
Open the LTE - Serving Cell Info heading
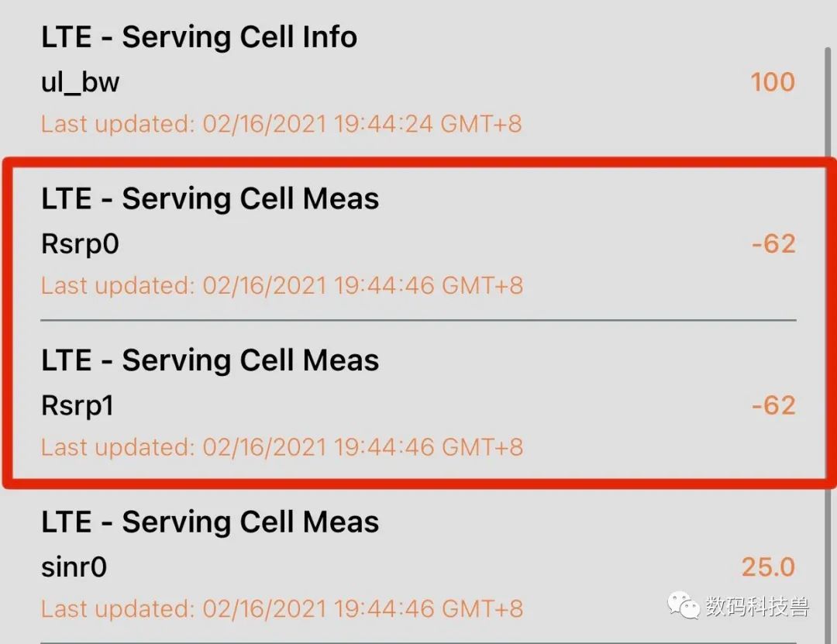[199, 37]
